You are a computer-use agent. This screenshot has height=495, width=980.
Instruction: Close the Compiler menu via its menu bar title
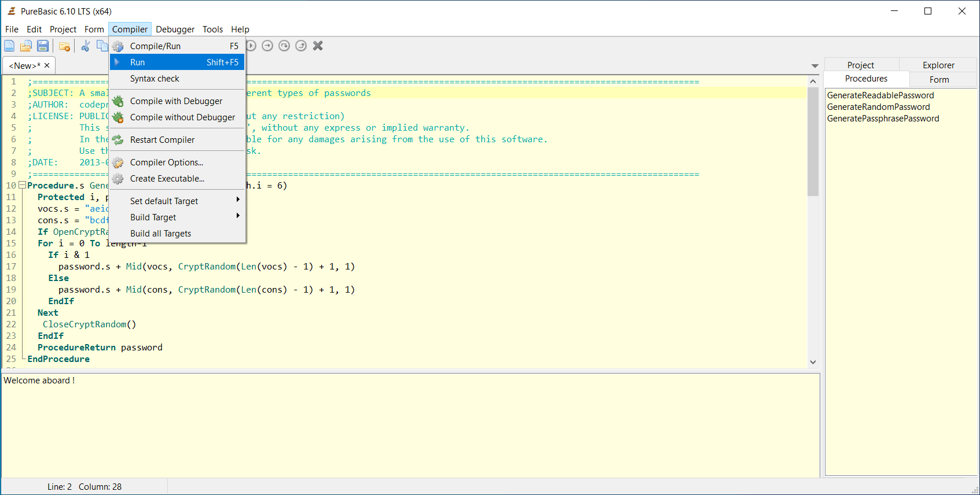coord(130,29)
